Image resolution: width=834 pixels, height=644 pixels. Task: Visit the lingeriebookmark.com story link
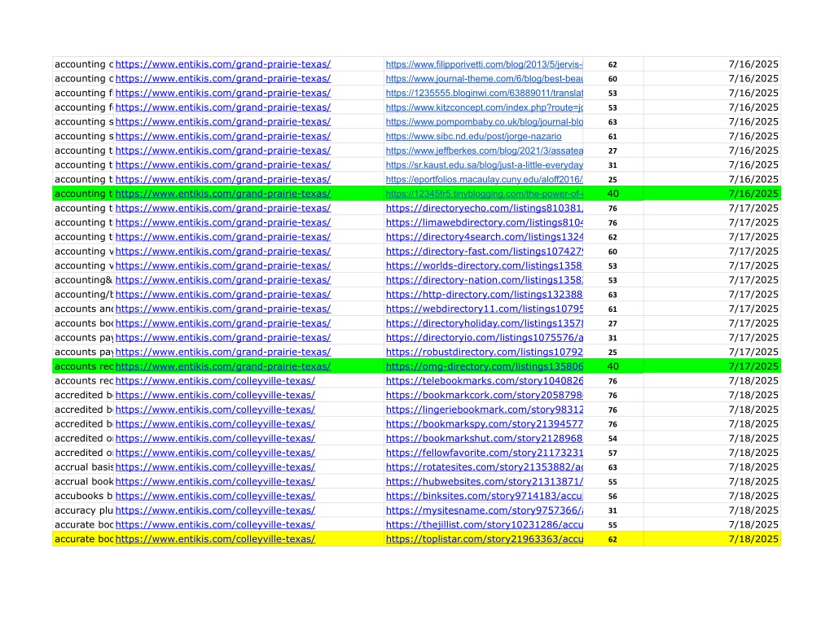click(x=484, y=409)
